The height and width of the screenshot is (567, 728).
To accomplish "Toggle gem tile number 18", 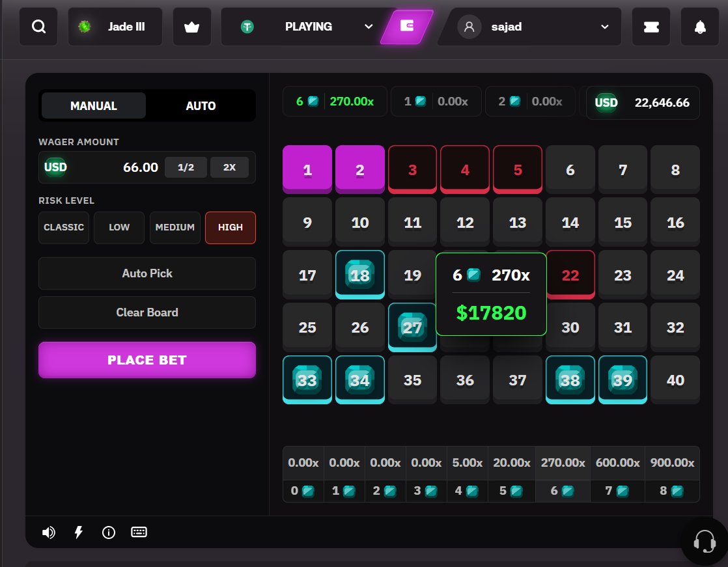I will tap(360, 275).
